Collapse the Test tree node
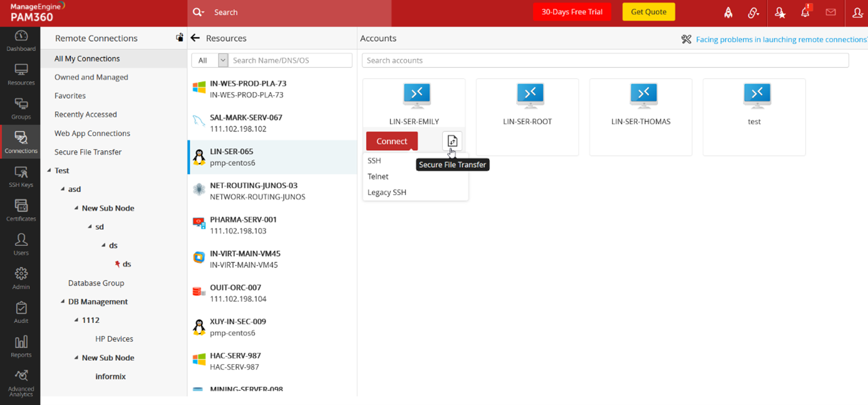This screenshot has width=868, height=405. (49, 171)
